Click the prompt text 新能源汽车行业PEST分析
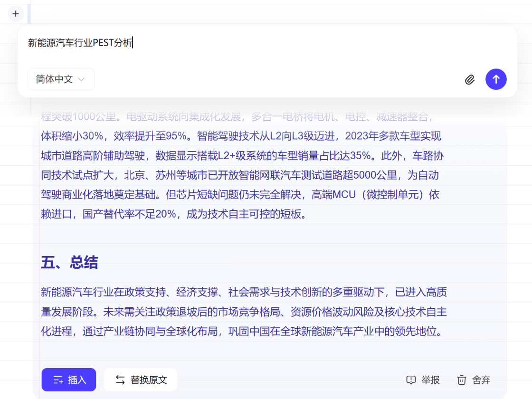The width and height of the screenshot is (532, 399). (x=80, y=43)
